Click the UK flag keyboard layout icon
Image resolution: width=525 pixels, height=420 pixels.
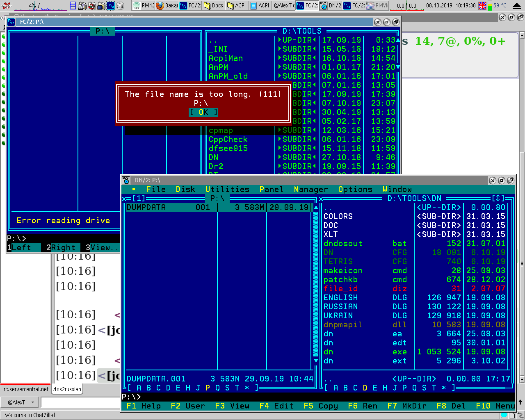[x=482, y=5]
